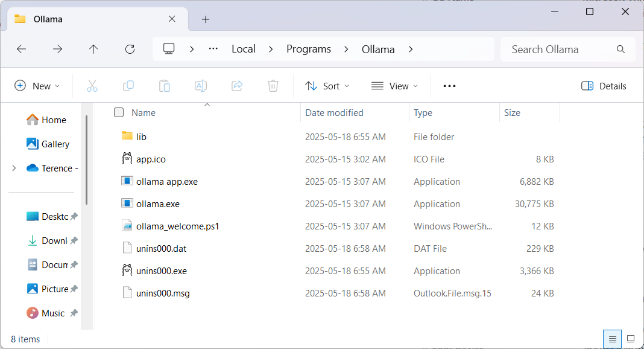The image size is (644, 349).
Task: Open Downloads pinned folder
Action: click(x=52, y=240)
